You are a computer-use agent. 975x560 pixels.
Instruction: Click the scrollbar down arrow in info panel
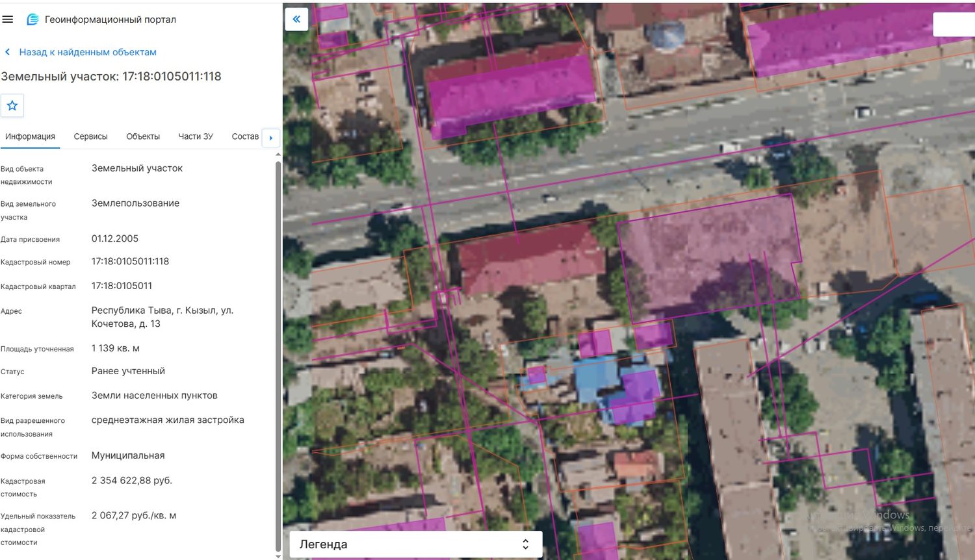point(278,556)
